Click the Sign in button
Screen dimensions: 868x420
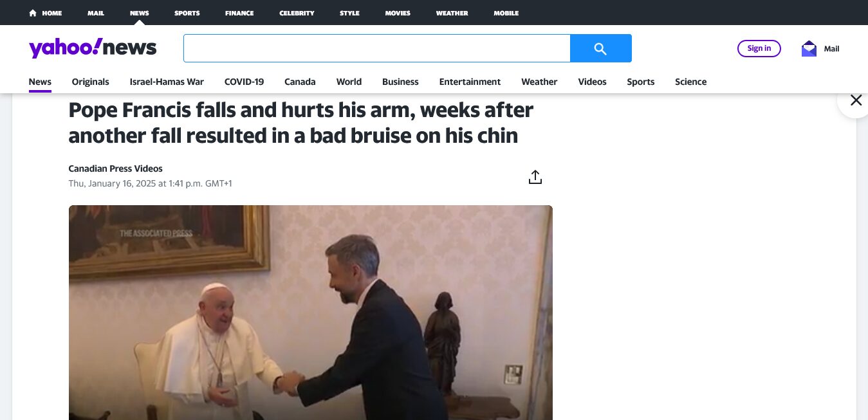point(759,48)
